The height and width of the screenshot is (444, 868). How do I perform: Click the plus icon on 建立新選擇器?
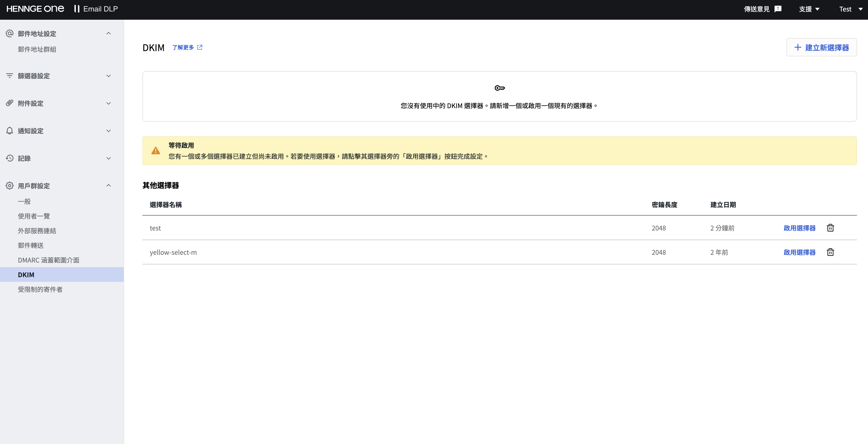click(x=798, y=47)
